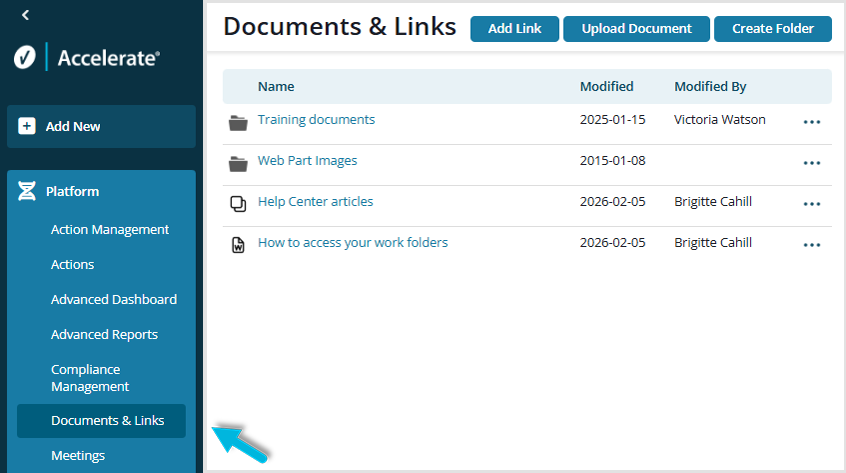Select Compliance Management in sidebar
The height and width of the screenshot is (473, 846).
90,378
